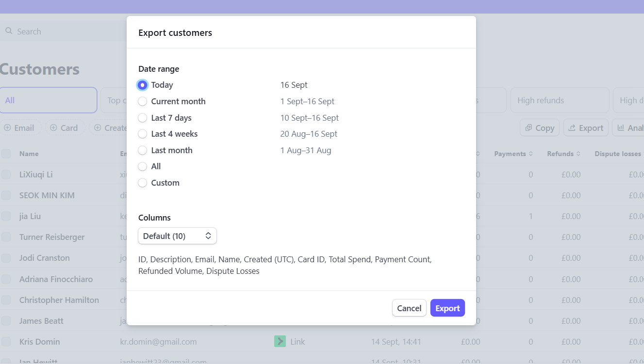The width and height of the screenshot is (644, 364).
Task: Click the Link payment icon for Kris Domin
Action: coord(280,342)
